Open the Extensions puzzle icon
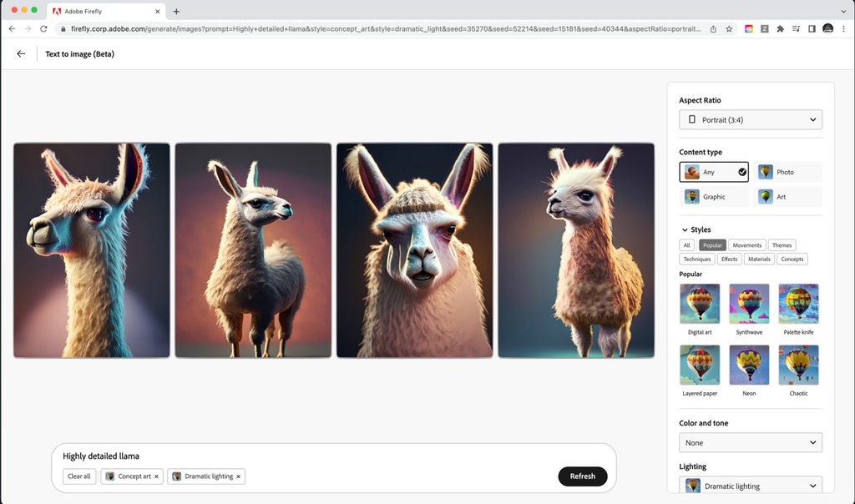 click(x=781, y=29)
